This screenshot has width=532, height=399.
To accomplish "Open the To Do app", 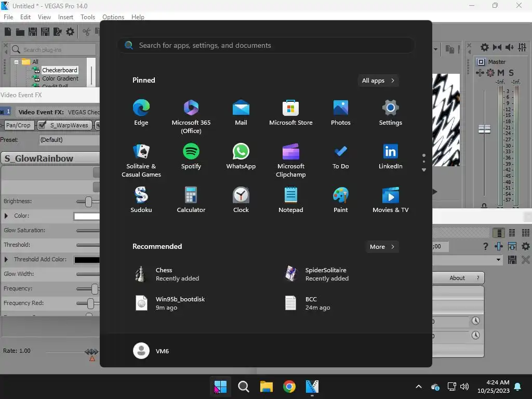I will click(341, 156).
